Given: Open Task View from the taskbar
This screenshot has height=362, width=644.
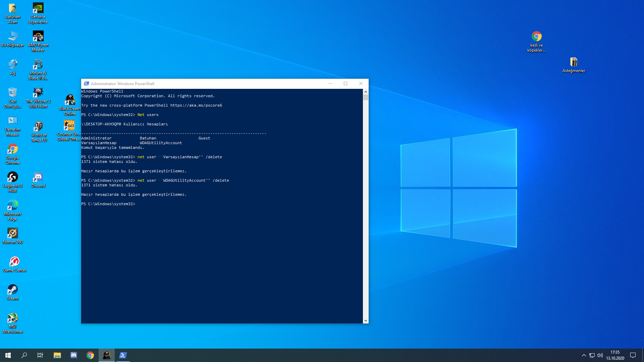Looking at the screenshot, I should pyautogui.click(x=40, y=355).
